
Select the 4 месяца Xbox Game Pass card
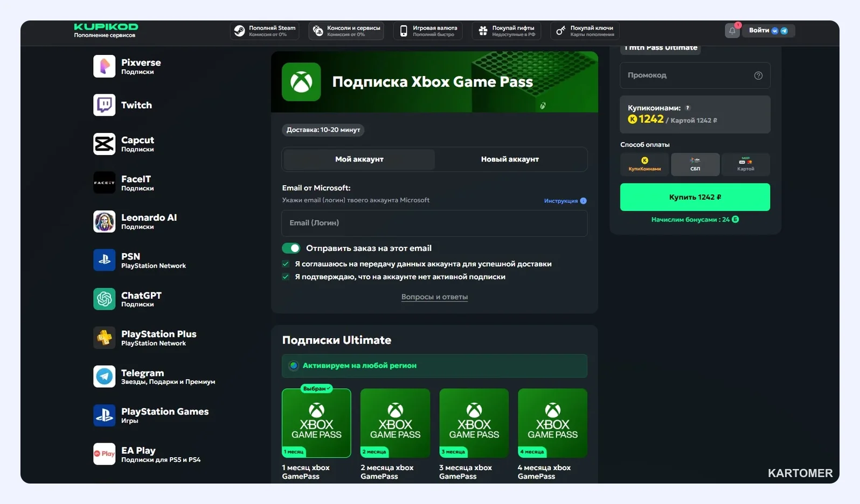[552, 423]
